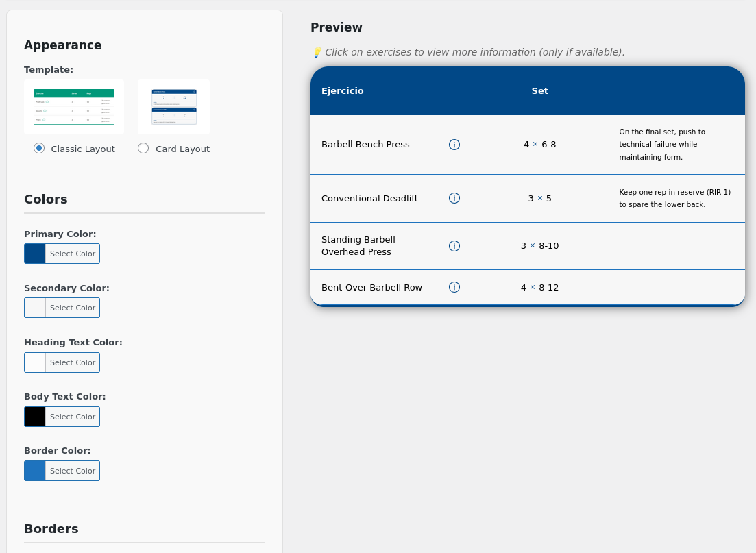This screenshot has width=756, height=553.
Task: Choose the Card Layout radio option
Action: coord(143,148)
